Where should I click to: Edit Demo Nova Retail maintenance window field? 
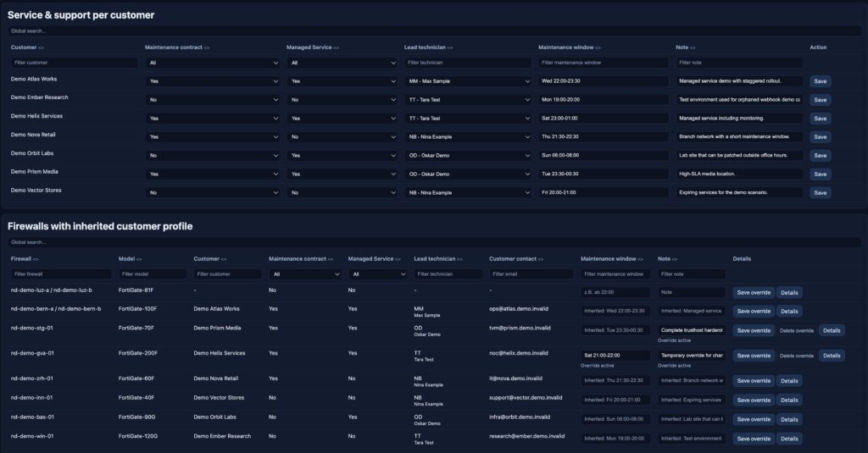603,137
